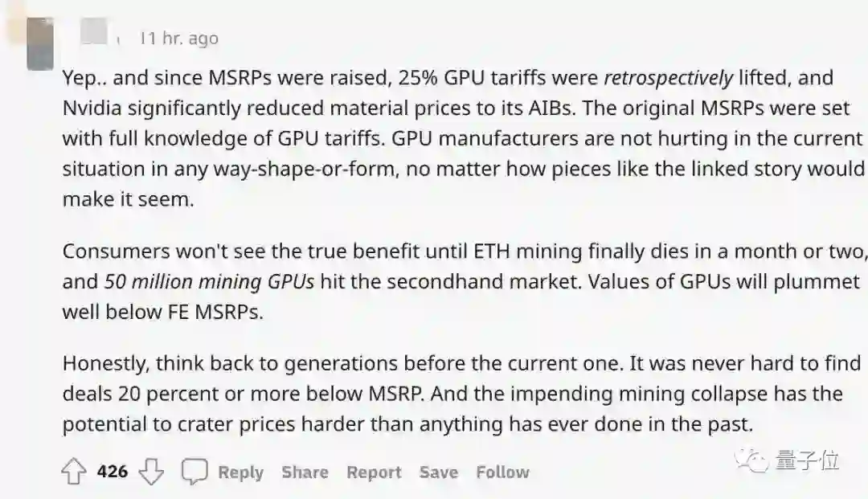Click the italic word 'retrospectively'
This screenshot has width=868, height=499.
[x=668, y=78]
